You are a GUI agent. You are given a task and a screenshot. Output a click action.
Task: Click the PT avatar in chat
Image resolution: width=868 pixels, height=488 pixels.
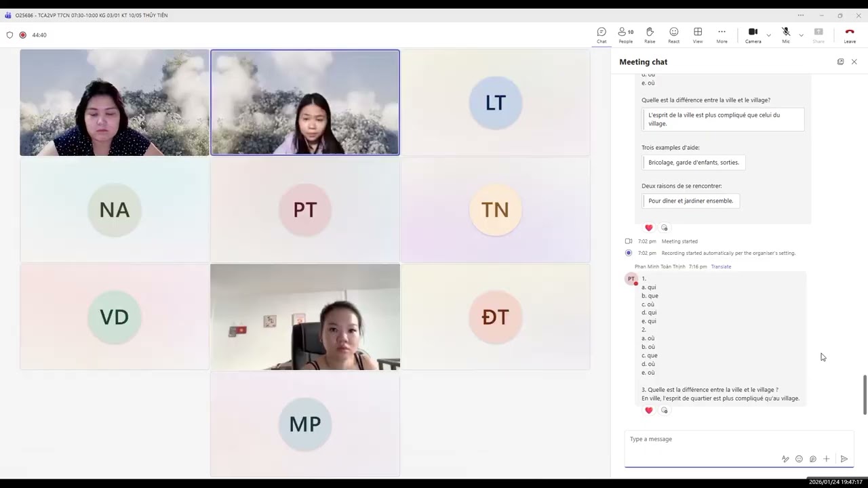pos(631,279)
